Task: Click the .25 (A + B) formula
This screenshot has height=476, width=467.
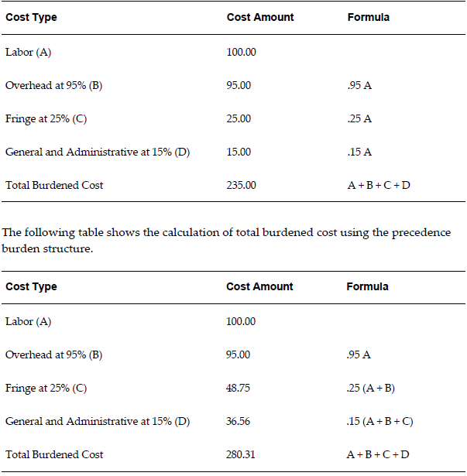Action: 372,388
